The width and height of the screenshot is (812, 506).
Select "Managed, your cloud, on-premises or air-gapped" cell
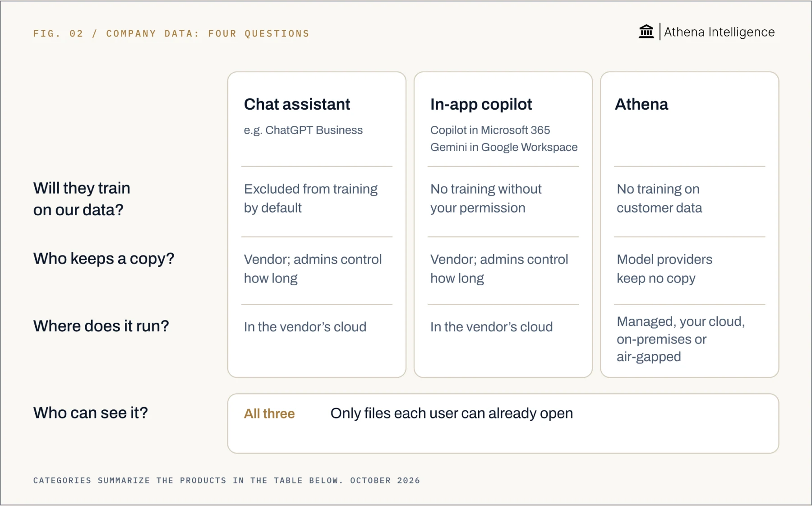coord(681,339)
